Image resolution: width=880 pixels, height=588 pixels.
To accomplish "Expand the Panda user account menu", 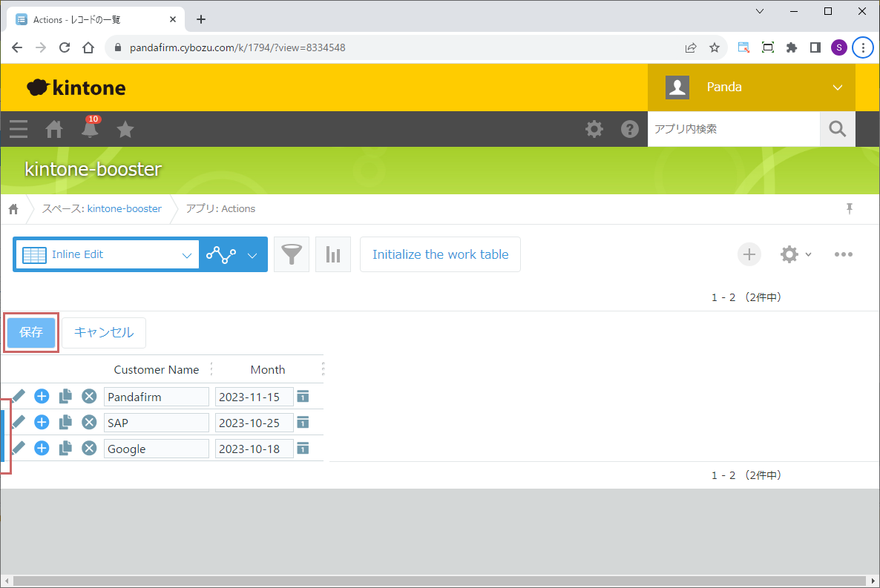I will (x=838, y=87).
